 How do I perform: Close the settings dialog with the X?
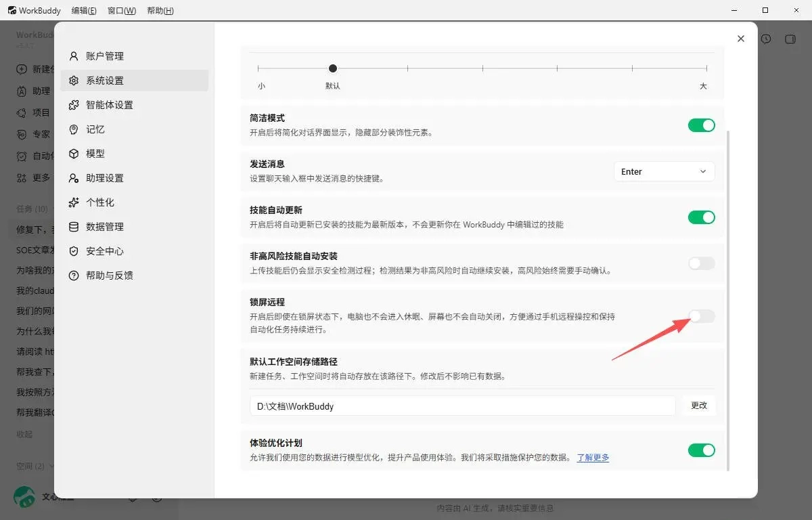(x=741, y=39)
